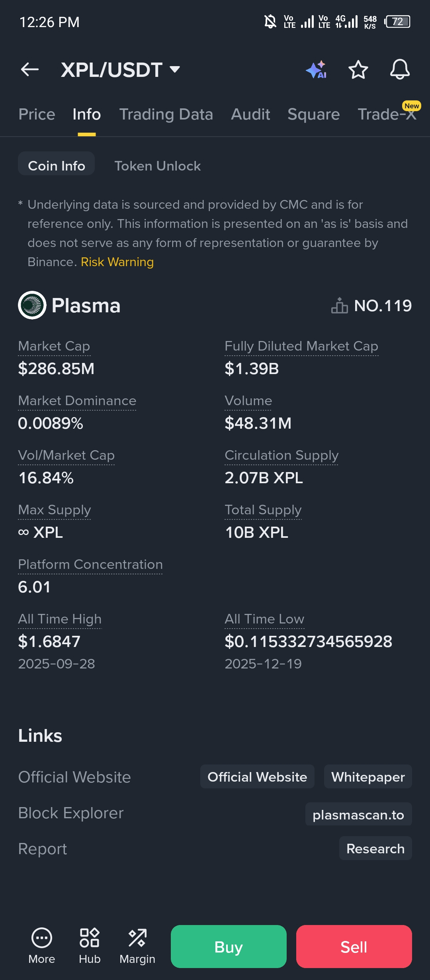Tap the back arrow icon
Viewport: 430px width, 980px height.
[x=30, y=70]
